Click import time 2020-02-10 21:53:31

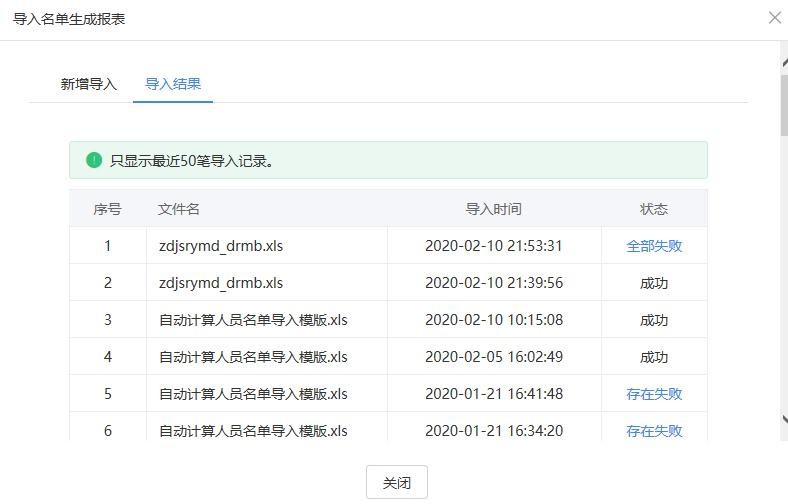pos(494,246)
